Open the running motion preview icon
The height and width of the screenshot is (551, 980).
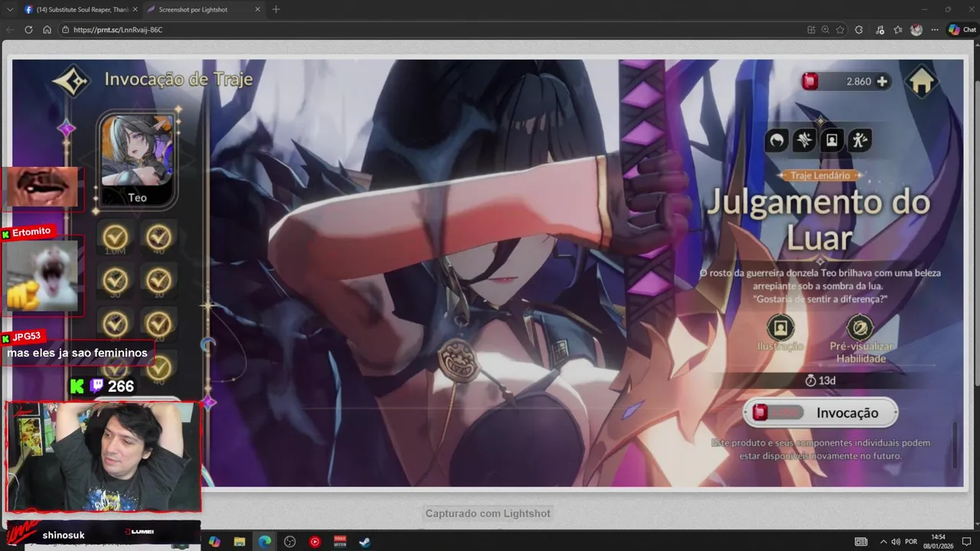(x=860, y=140)
